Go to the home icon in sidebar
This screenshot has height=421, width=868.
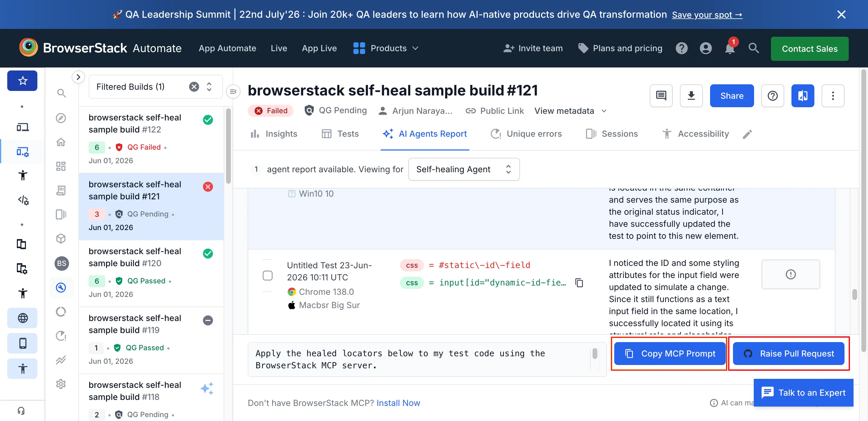(61, 142)
